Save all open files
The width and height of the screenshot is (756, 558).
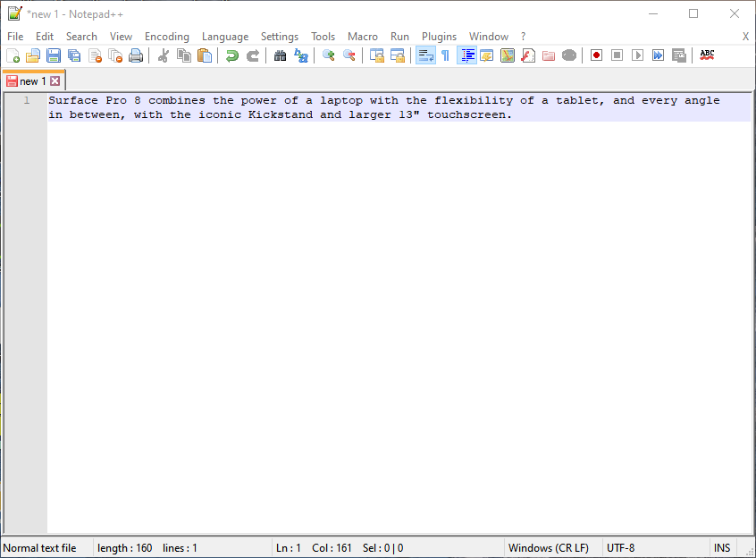(74, 56)
